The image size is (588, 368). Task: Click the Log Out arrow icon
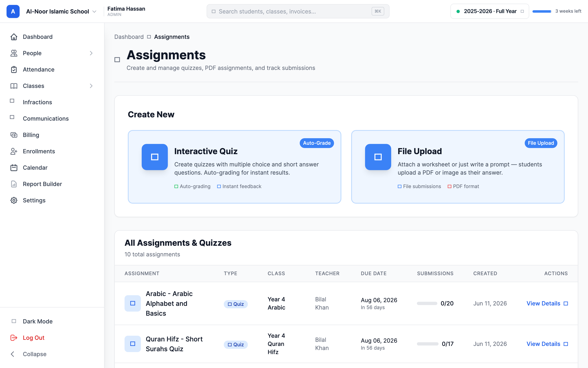(14, 338)
